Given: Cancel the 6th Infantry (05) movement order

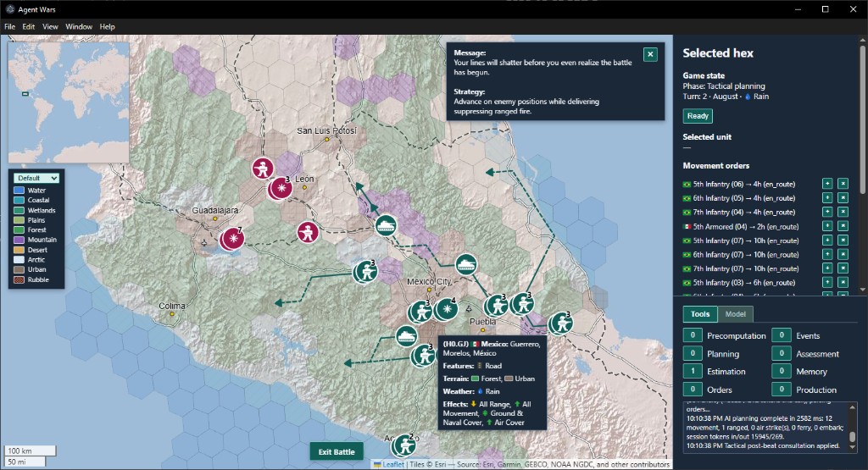Looking at the screenshot, I should [x=843, y=197].
